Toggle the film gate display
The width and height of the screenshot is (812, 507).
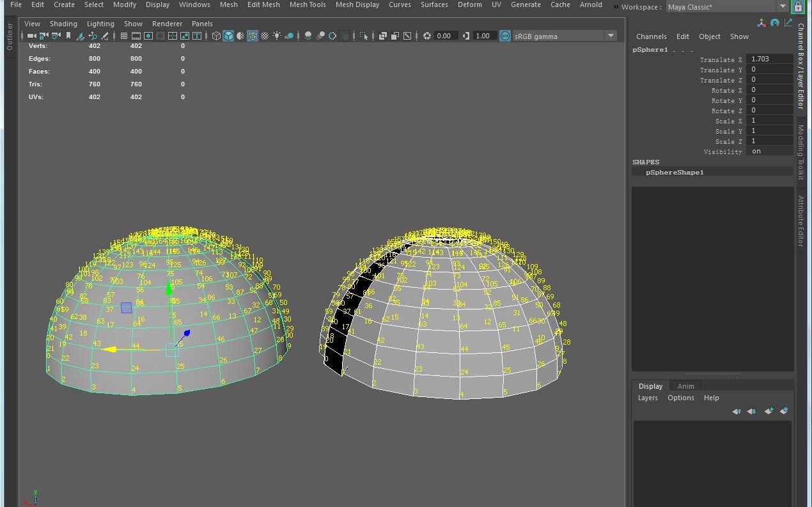click(136, 36)
